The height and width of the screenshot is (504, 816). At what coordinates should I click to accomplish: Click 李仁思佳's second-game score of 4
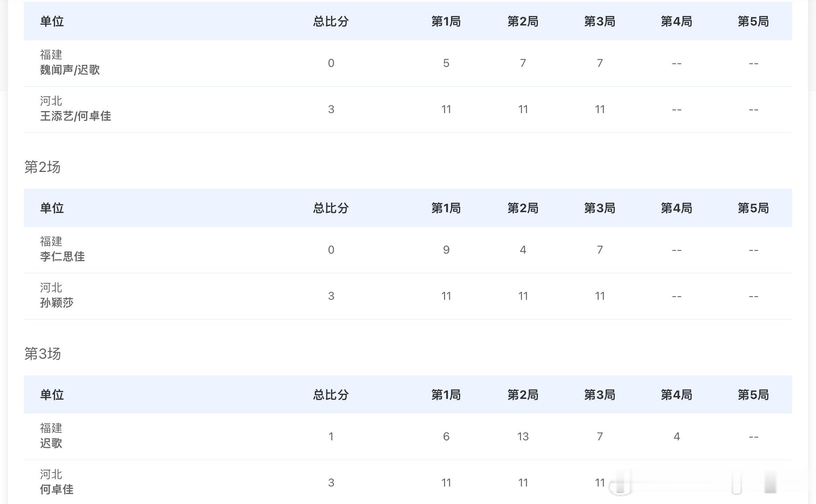coord(523,250)
